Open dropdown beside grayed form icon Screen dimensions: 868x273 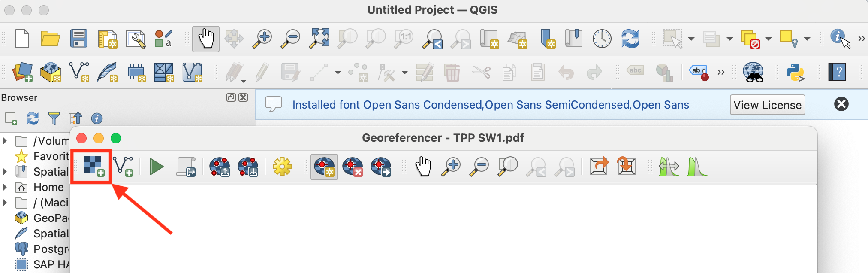730,39
